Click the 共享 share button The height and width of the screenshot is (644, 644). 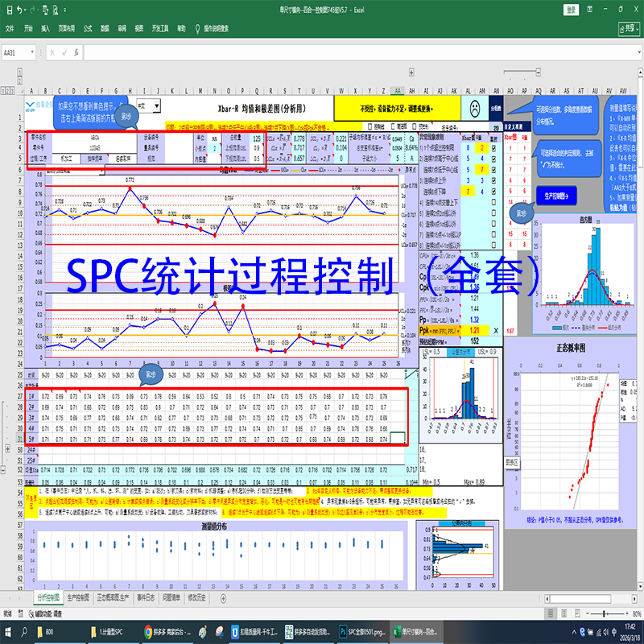pyautogui.click(x=630, y=29)
